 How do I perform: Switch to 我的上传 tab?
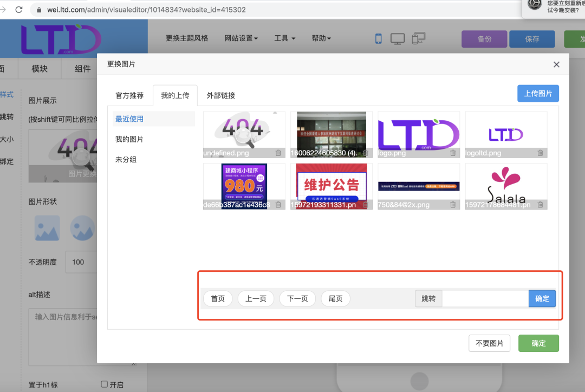[175, 95]
